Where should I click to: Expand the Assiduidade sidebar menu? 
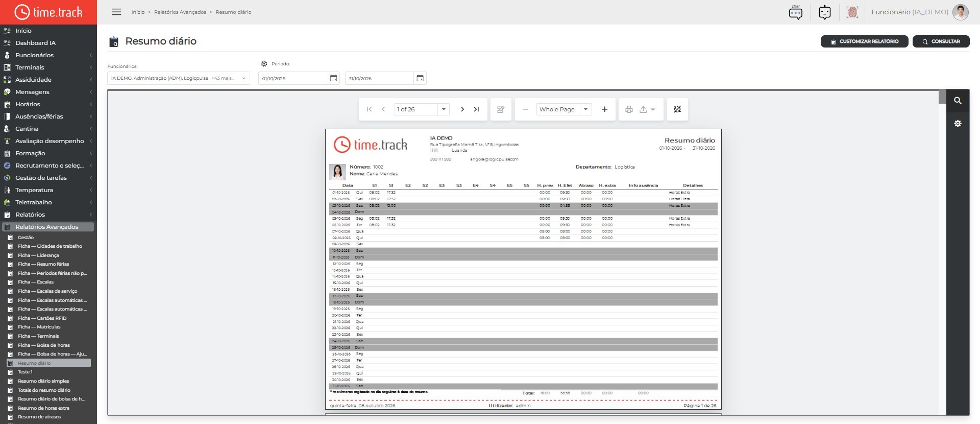pos(48,80)
